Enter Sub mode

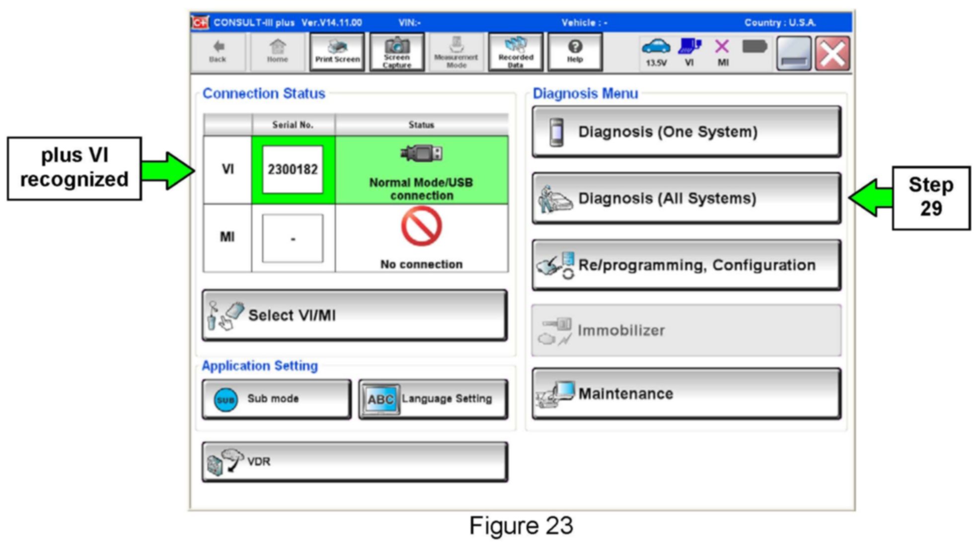[276, 399]
